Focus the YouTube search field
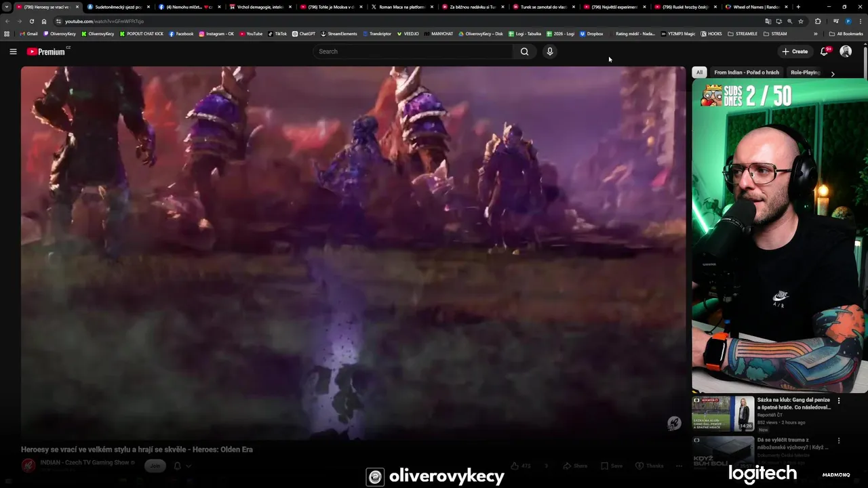 (414, 52)
